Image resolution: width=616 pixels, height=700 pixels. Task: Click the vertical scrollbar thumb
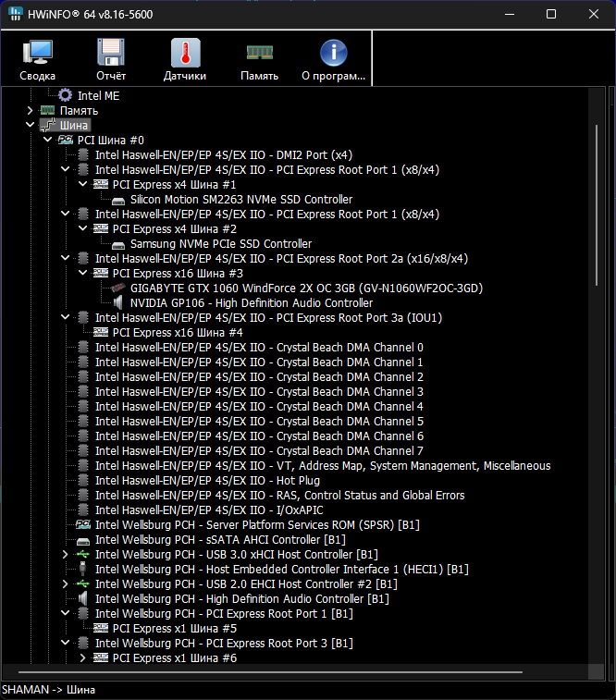pos(597,205)
